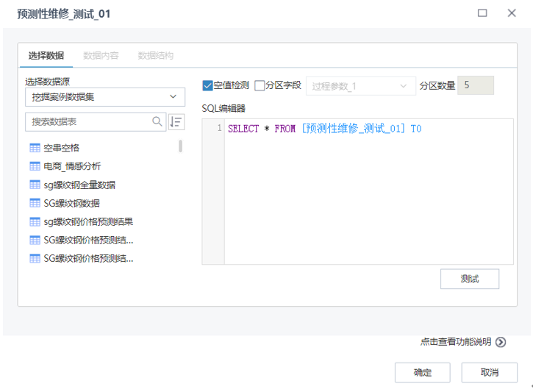Uncheck the 空值检测 checkbox
The width and height of the screenshot is (533, 392).
click(x=207, y=85)
